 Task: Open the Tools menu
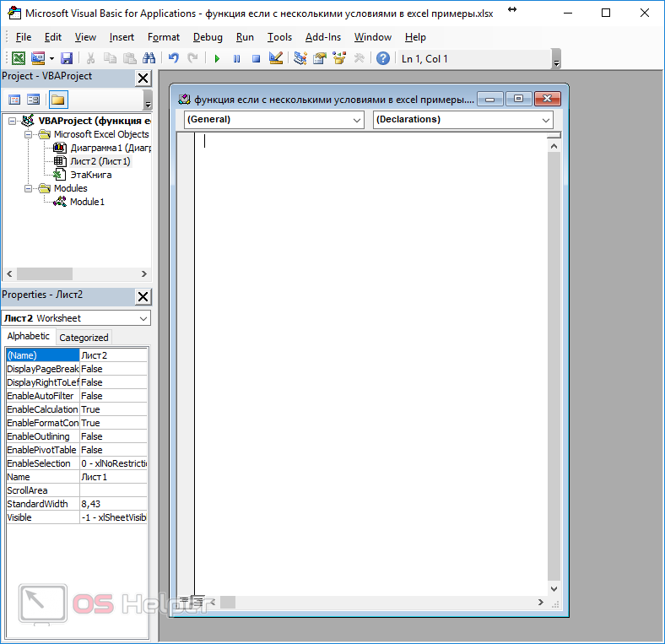(279, 37)
